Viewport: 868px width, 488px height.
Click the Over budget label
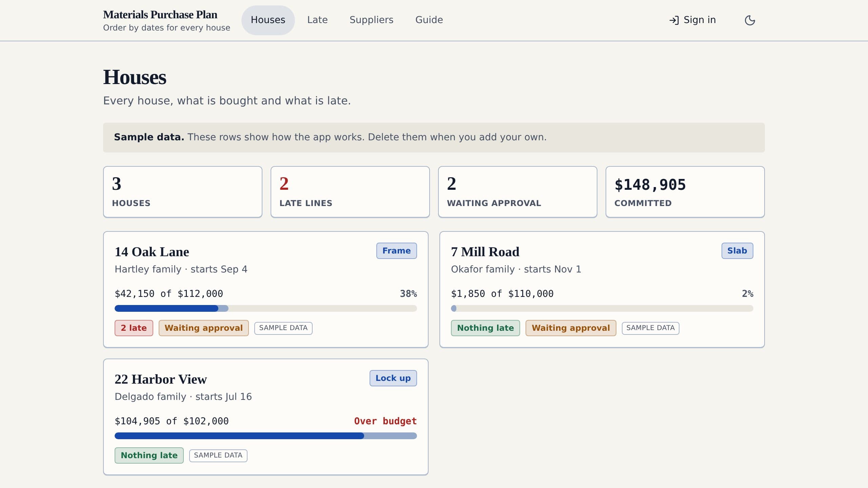click(x=385, y=421)
